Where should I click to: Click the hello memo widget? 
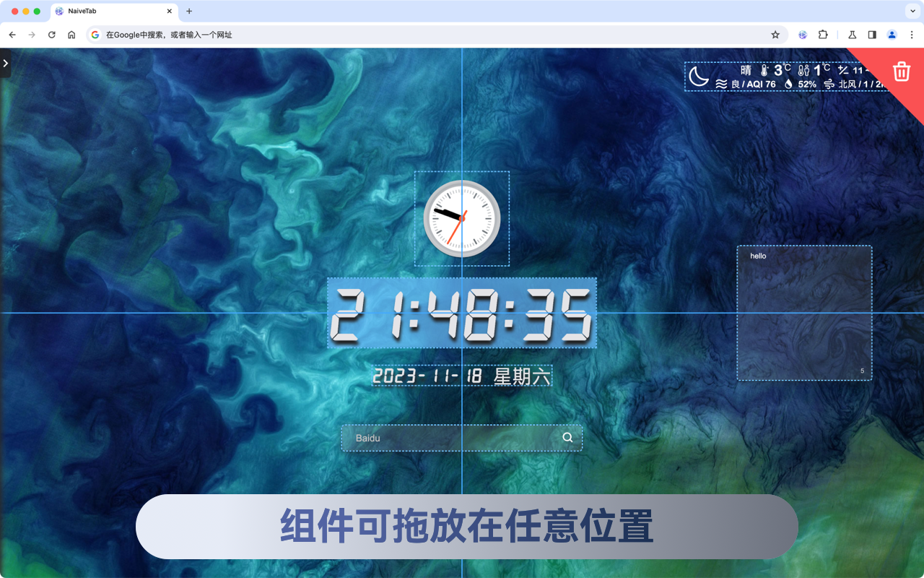click(x=803, y=314)
